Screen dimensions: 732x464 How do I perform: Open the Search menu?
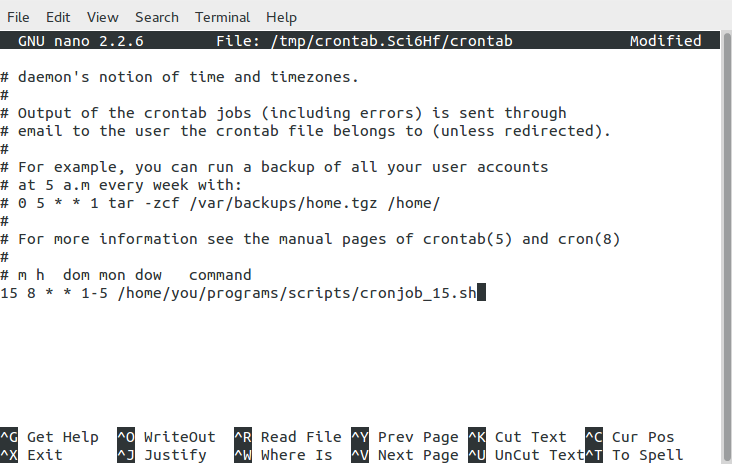pyautogui.click(x=157, y=17)
